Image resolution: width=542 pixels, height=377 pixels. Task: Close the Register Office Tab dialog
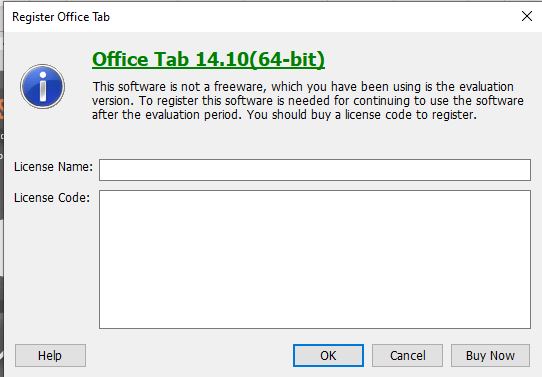click(x=526, y=16)
